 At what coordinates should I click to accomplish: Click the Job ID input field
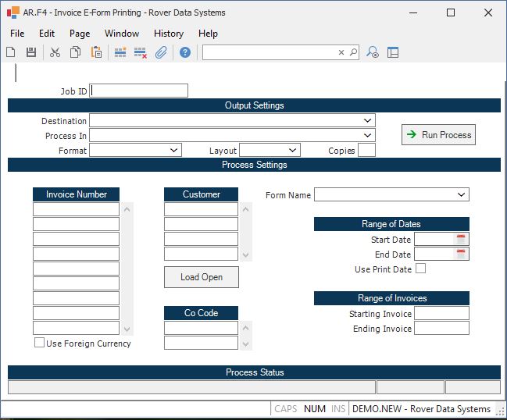(x=139, y=91)
